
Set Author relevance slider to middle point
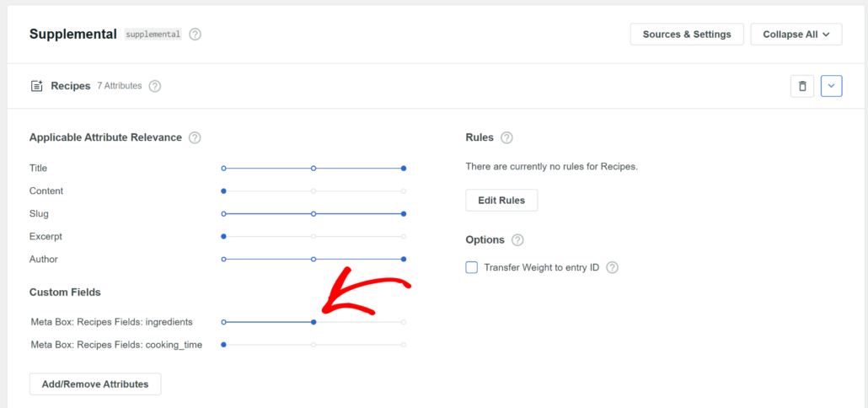tap(313, 259)
